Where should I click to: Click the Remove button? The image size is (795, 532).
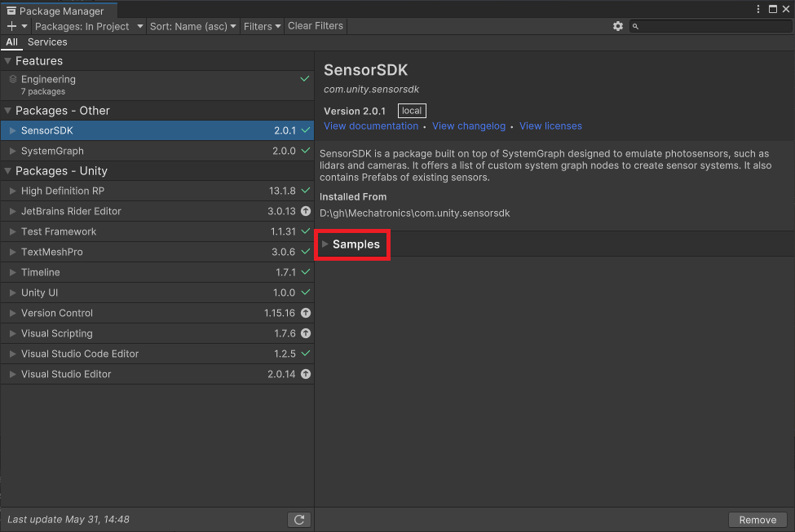tap(757, 520)
